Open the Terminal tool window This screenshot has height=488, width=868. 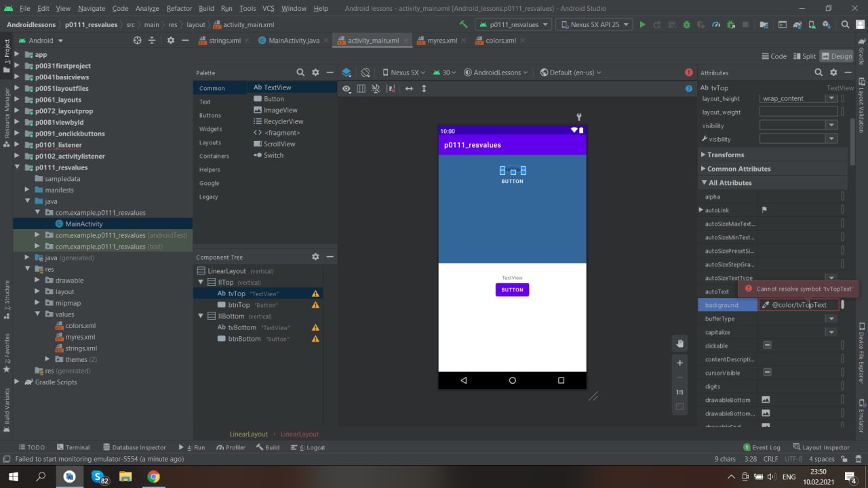[x=73, y=447]
